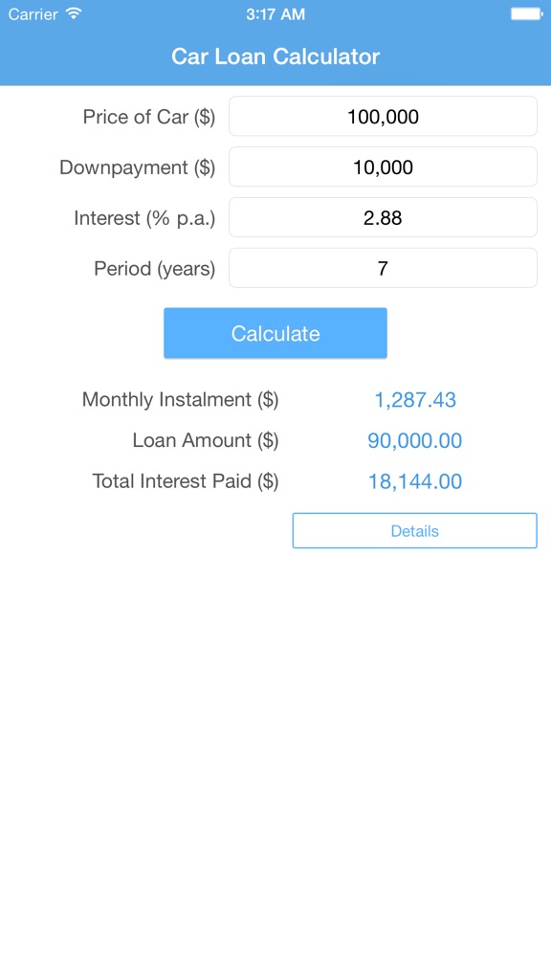Tap the value 10,000 in Downpayment field

(x=383, y=167)
